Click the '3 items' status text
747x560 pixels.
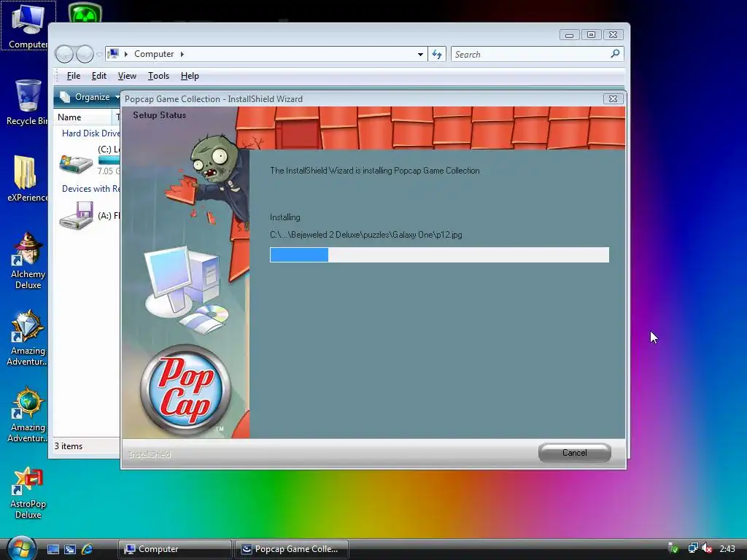click(x=68, y=446)
